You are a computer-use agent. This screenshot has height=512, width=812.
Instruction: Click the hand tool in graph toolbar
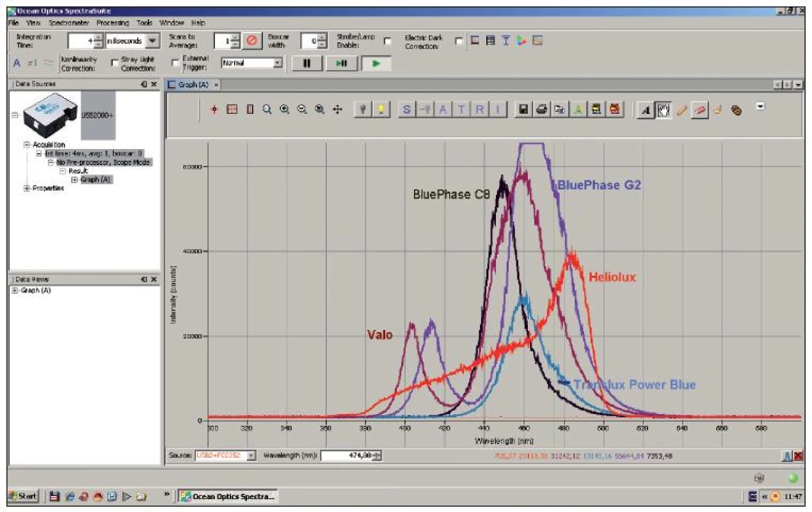click(x=664, y=110)
